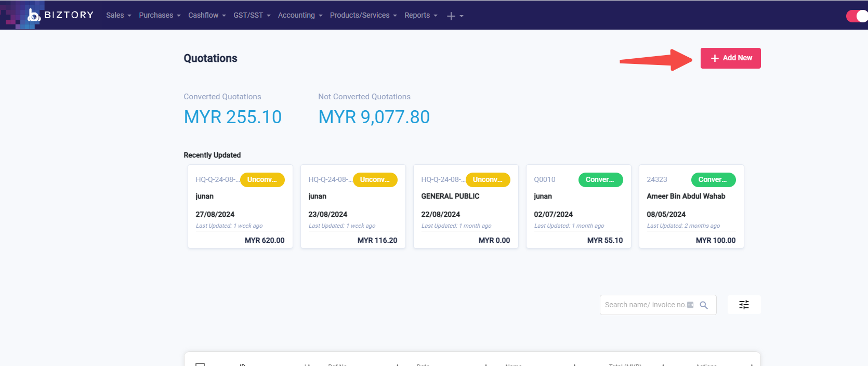The width and height of the screenshot is (868, 366).
Task: Open the GENERAL PUBLIC quotation card
Action: [466, 206]
